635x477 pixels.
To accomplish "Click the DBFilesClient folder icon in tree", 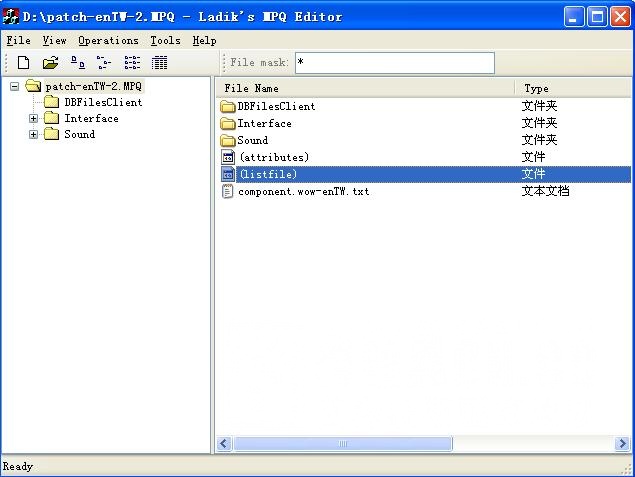I will [51, 102].
